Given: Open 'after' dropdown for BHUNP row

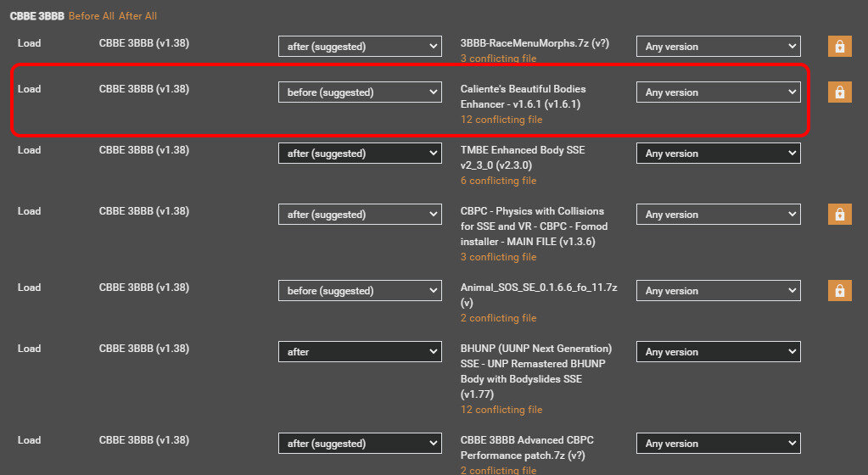Looking at the screenshot, I should (x=360, y=351).
